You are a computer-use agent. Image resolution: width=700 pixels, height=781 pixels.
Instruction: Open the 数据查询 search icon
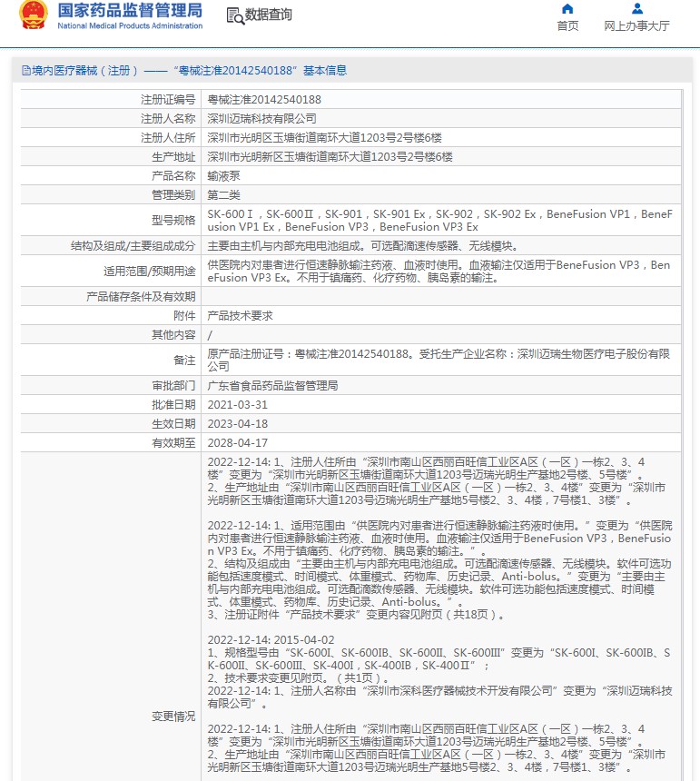(x=235, y=16)
